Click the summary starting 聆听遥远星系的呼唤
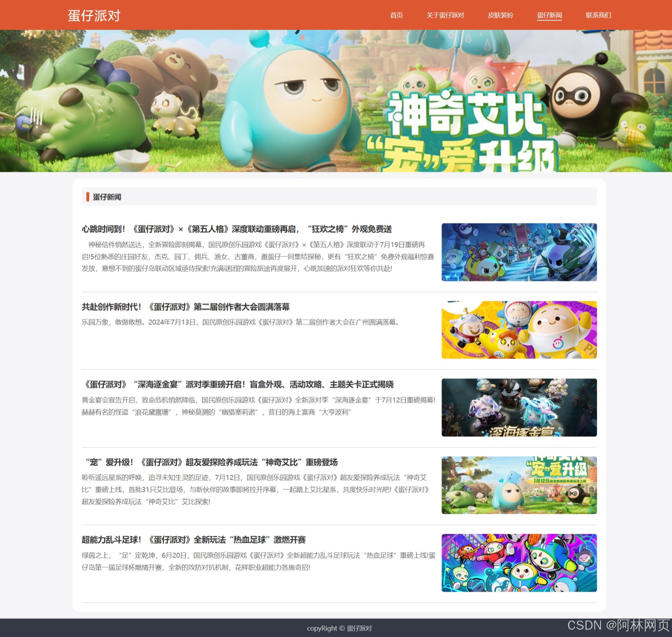The width and height of the screenshot is (672, 637). click(x=256, y=490)
